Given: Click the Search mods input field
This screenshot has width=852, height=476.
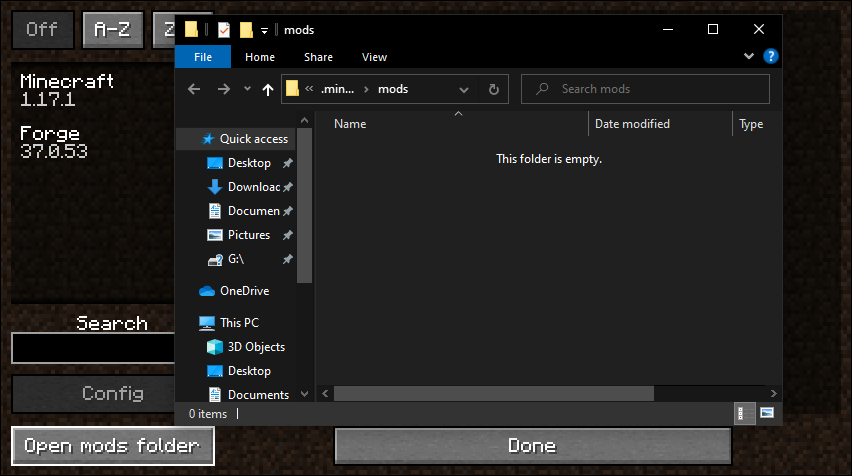Looking at the screenshot, I should [x=645, y=89].
